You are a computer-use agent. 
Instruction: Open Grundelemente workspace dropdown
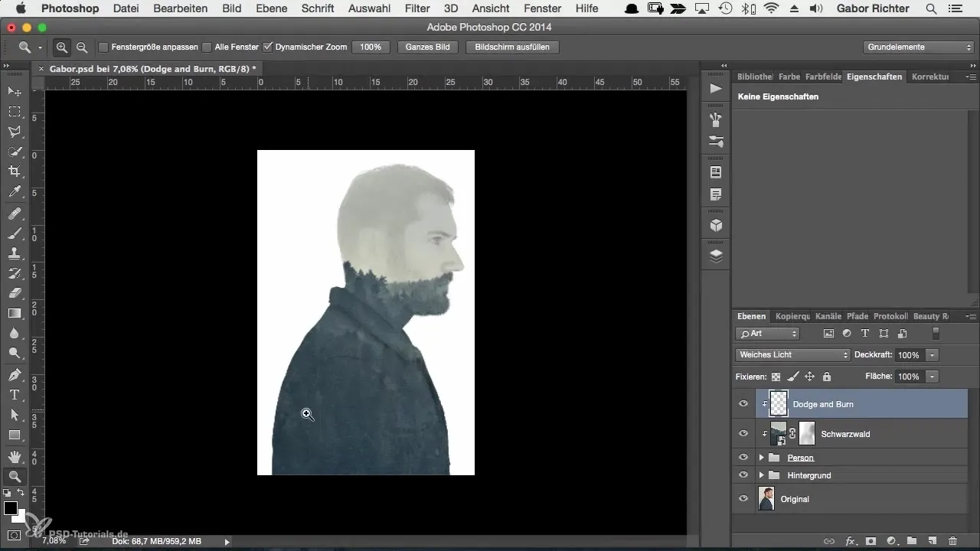[x=920, y=47]
